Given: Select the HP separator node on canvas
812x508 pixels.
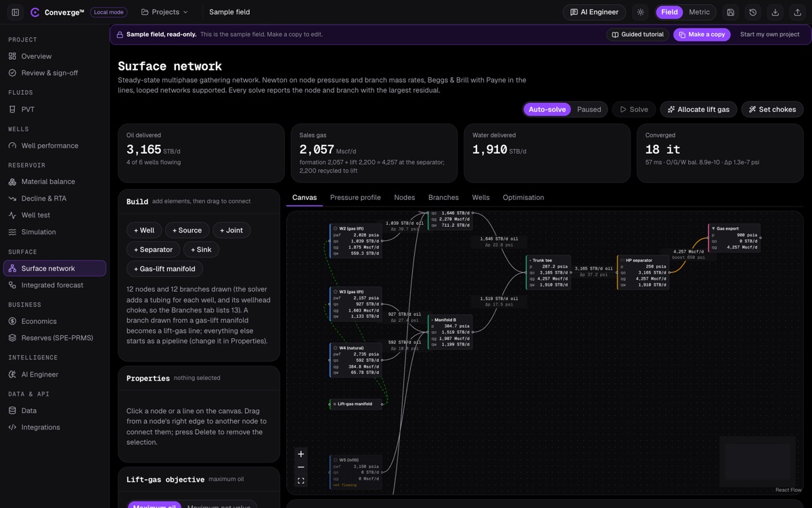Looking at the screenshot, I should 643,272.
